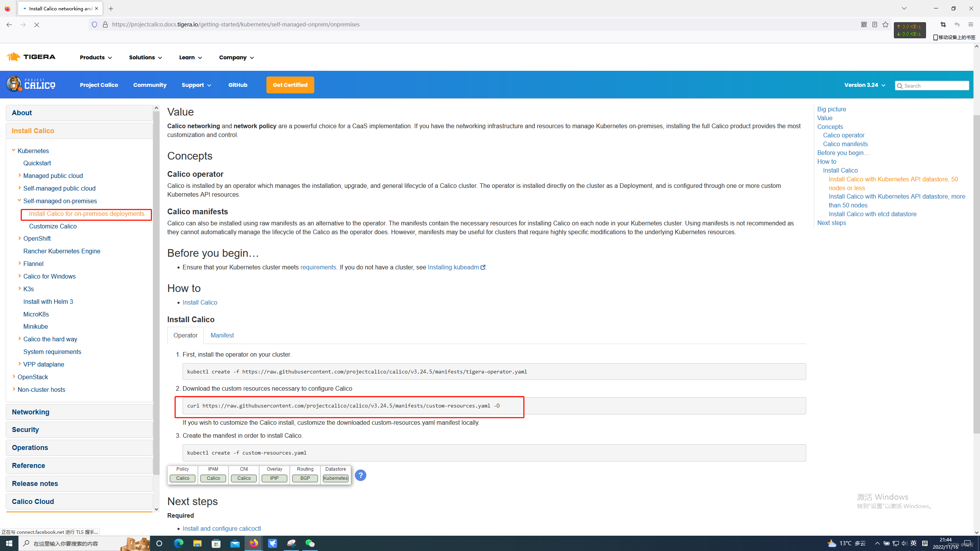Open the Firefox hamburger application menu

(x=970, y=24)
